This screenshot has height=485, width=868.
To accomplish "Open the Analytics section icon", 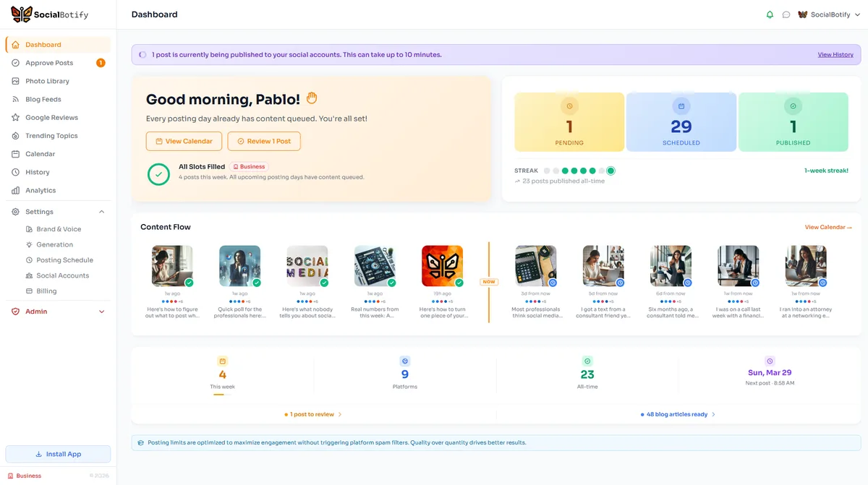I will [15, 190].
